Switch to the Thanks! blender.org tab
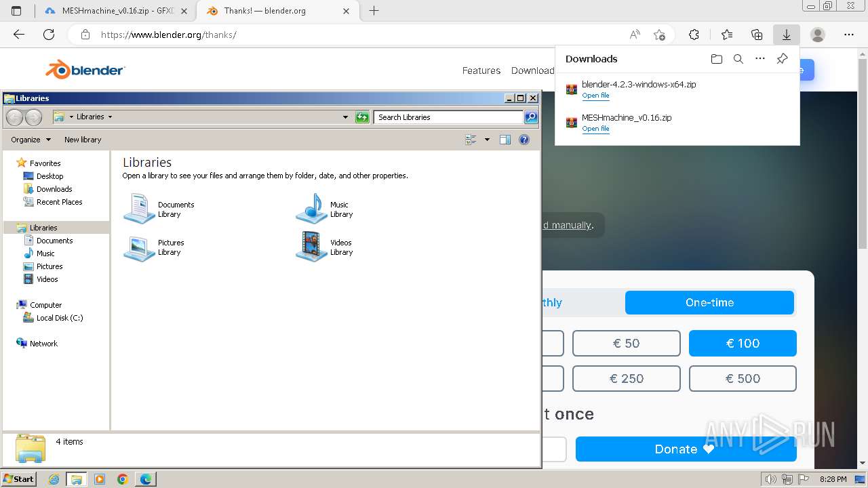 click(x=277, y=11)
